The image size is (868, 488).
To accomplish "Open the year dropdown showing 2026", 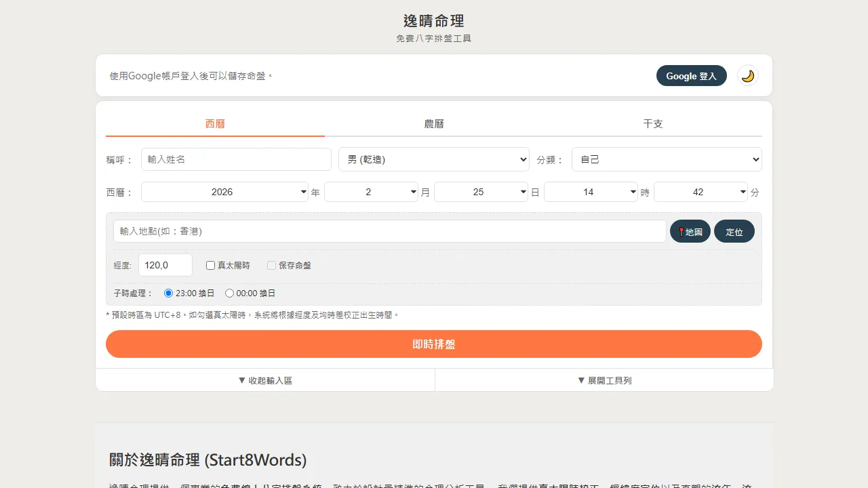I will point(224,192).
